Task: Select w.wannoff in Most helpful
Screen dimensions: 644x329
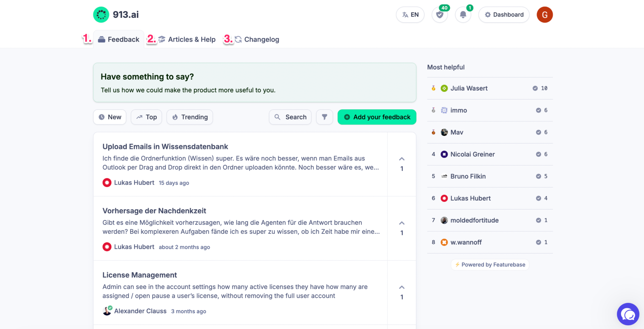Action: (x=490, y=242)
